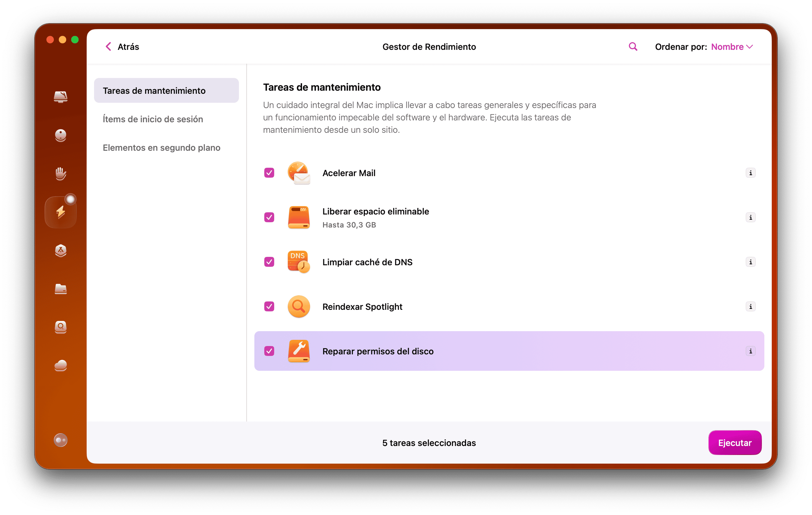Open the Space Lens module icon

61,366
